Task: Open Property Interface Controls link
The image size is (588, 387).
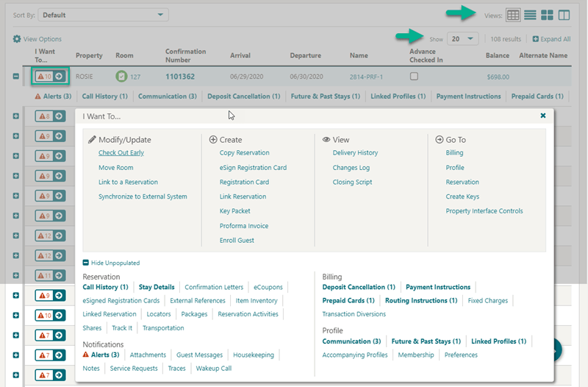Action: coord(484,211)
